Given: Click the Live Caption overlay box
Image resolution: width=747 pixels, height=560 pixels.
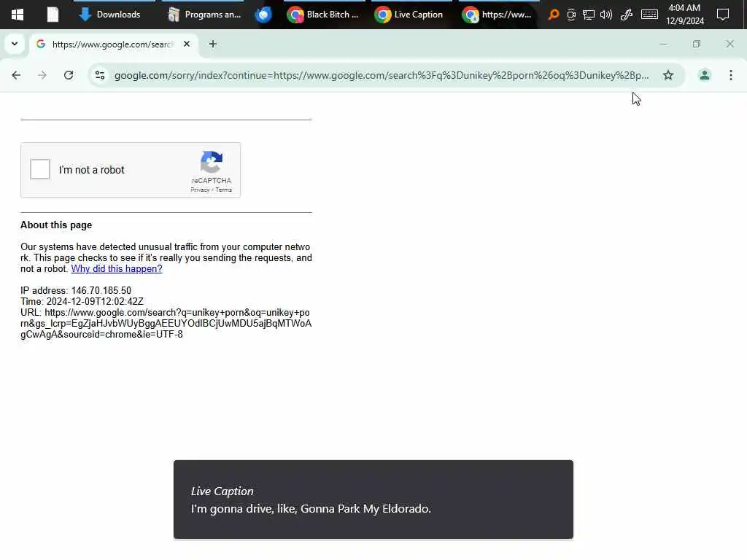Looking at the screenshot, I should click(x=373, y=499).
